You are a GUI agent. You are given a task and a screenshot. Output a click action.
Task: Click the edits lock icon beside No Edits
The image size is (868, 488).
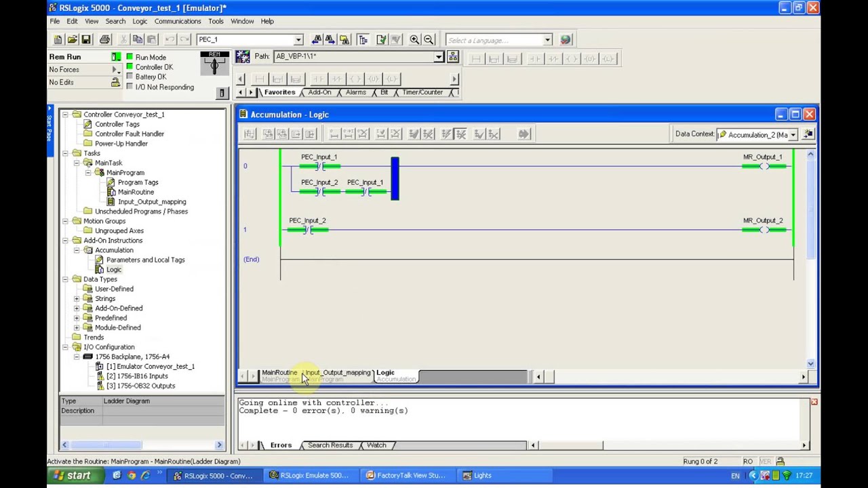pos(115,82)
